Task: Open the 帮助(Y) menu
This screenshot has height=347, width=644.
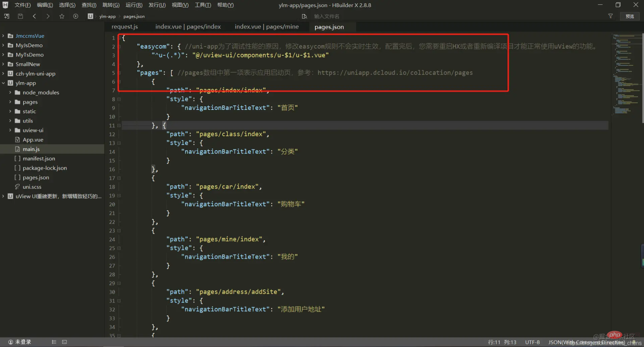Action: (x=225, y=5)
